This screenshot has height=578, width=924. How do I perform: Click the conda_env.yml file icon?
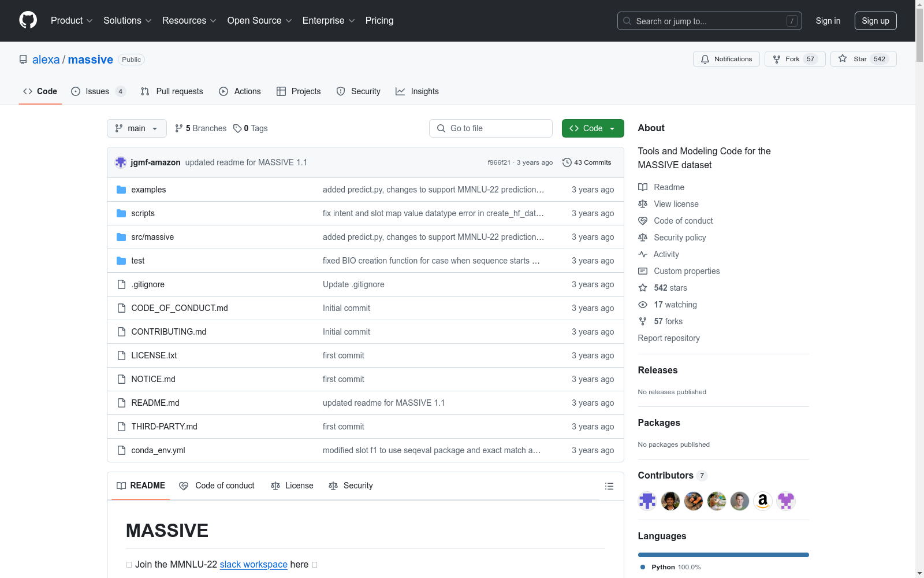[x=121, y=450]
